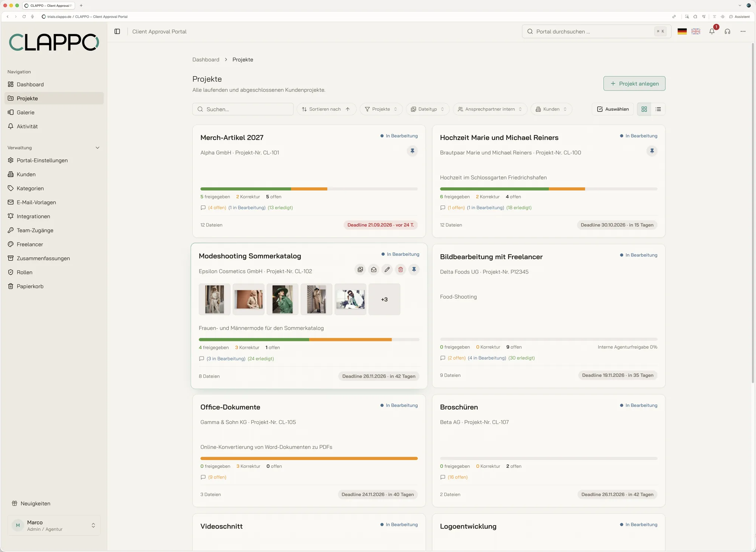Pin the Hochzeit Marie und Michael project

coord(652,151)
